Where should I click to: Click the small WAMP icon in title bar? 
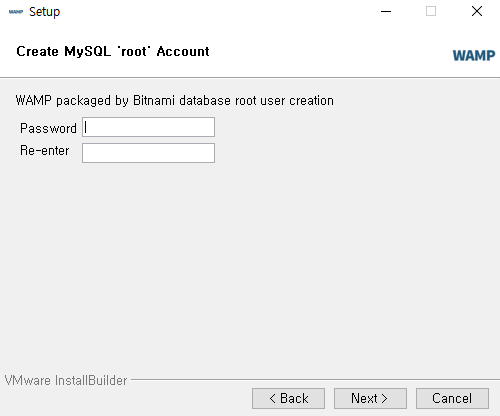[16, 12]
